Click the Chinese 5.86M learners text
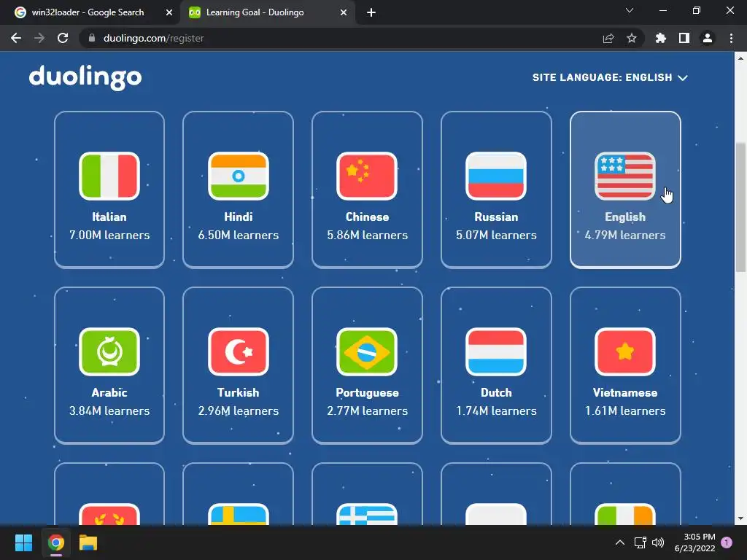This screenshot has width=747, height=560. [367, 236]
